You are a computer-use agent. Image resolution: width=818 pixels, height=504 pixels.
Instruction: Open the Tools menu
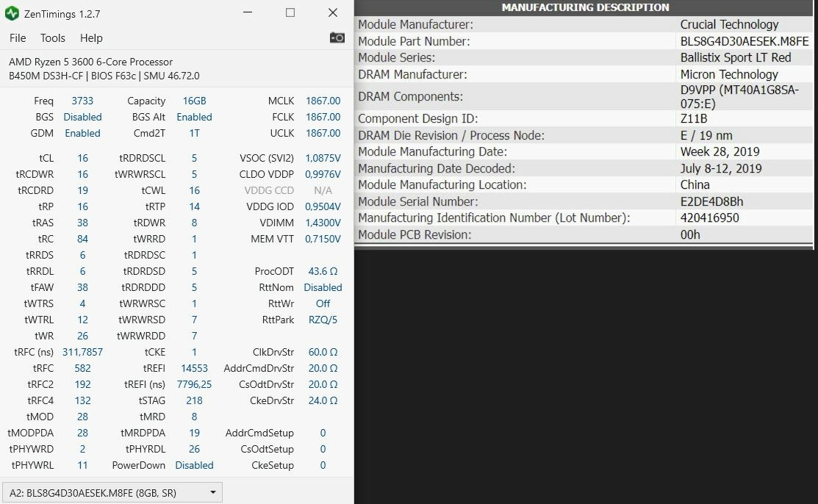[53, 38]
